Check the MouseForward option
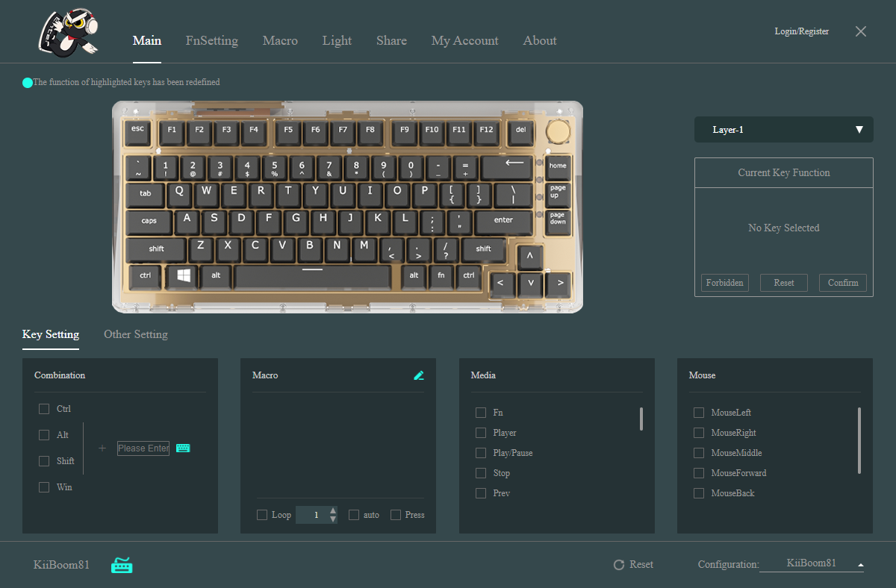Screen dimensions: 896x588 (699, 473)
